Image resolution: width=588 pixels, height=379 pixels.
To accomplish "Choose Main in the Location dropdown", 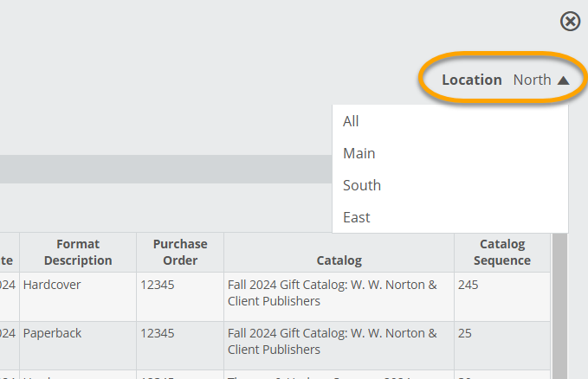I will (359, 153).
